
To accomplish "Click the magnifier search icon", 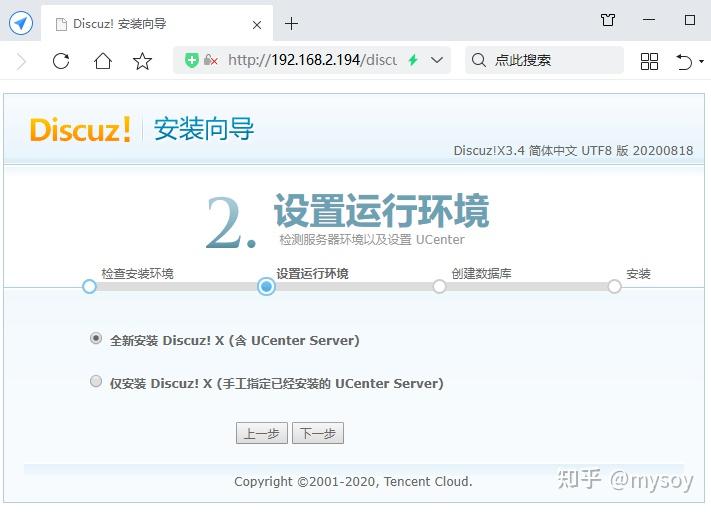I will (478, 60).
